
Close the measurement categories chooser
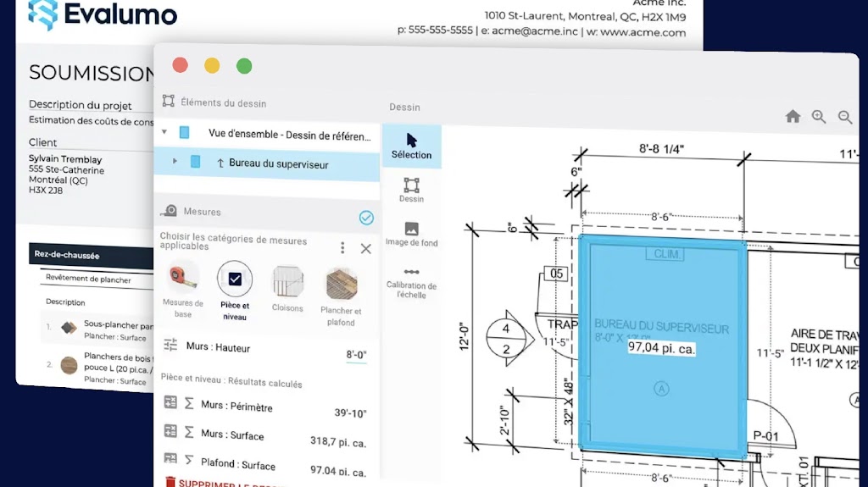pyautogui.click(x=366, y=248)
